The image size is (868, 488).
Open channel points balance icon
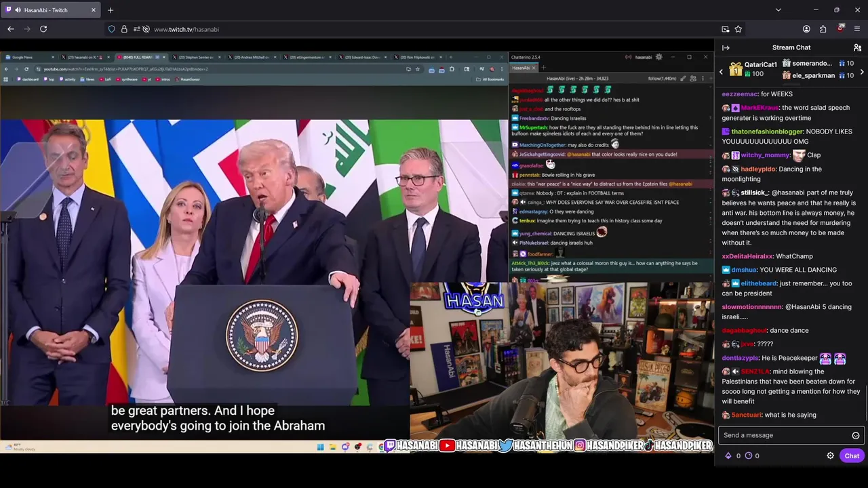click(749, 455)
